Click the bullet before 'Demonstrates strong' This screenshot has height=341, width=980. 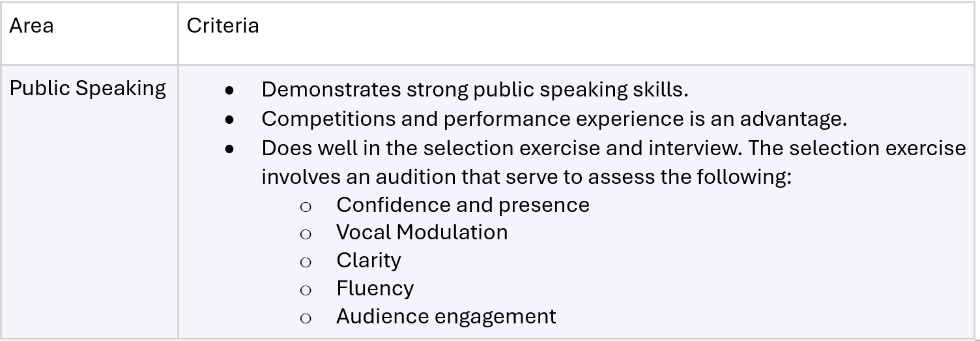[x=229, y=91]
